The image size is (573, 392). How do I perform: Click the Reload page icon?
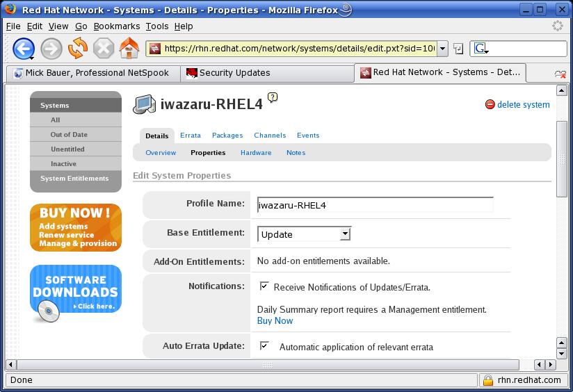point(77,49)
